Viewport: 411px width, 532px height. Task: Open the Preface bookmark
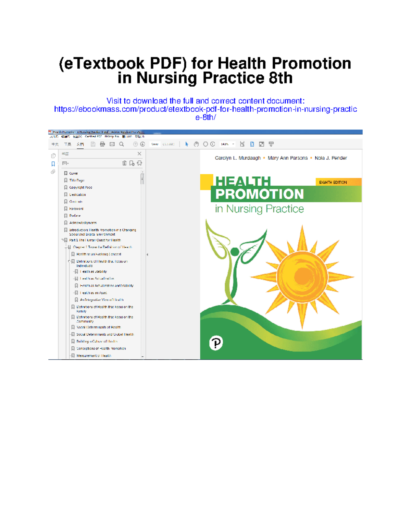75,216
